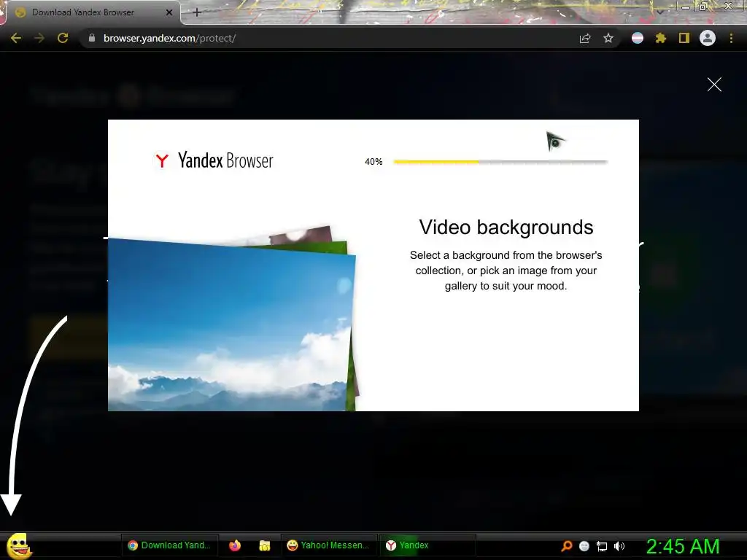Click the Yandex Browser title text

click(225, 160)
